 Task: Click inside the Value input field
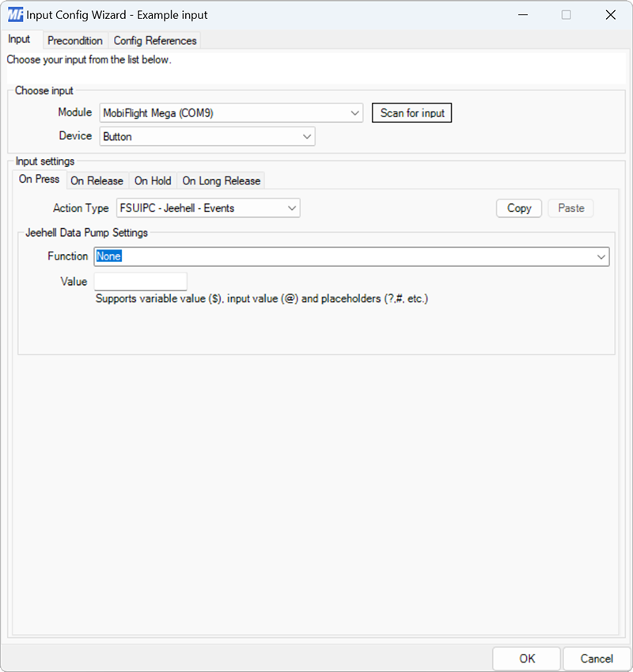pyautogui.click(x=140, y=281)
